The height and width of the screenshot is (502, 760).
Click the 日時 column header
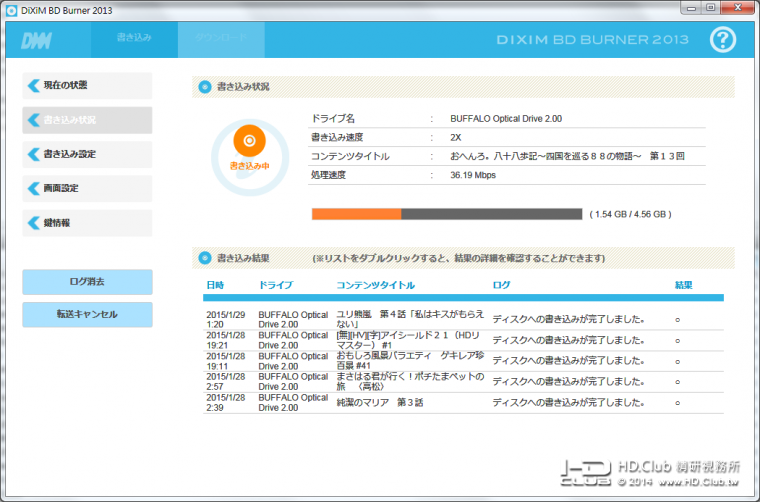tap(215, 285)
